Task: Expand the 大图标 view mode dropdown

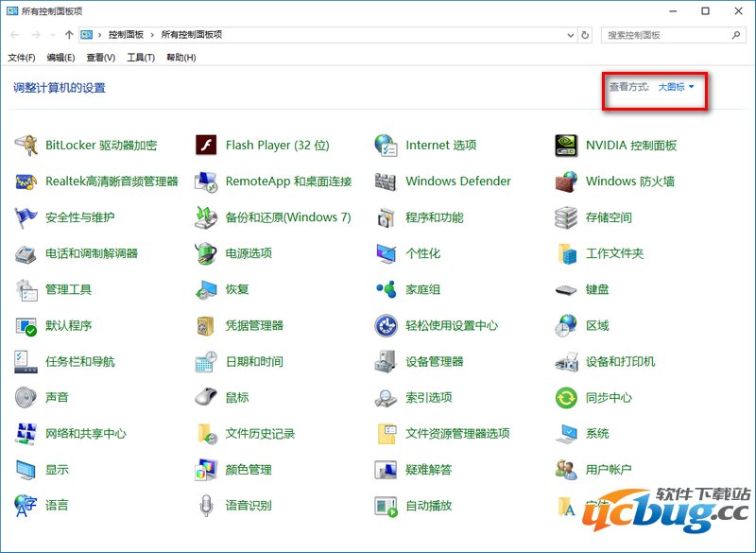Action: tap(677, 87)
